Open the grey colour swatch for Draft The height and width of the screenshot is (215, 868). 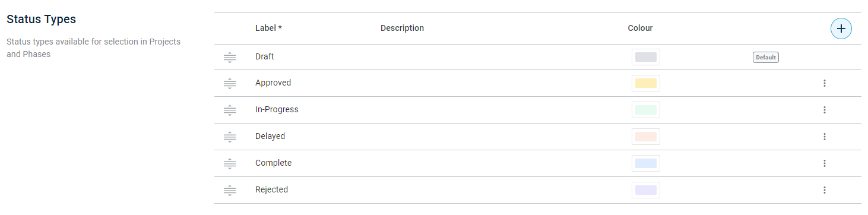[646, 57]
